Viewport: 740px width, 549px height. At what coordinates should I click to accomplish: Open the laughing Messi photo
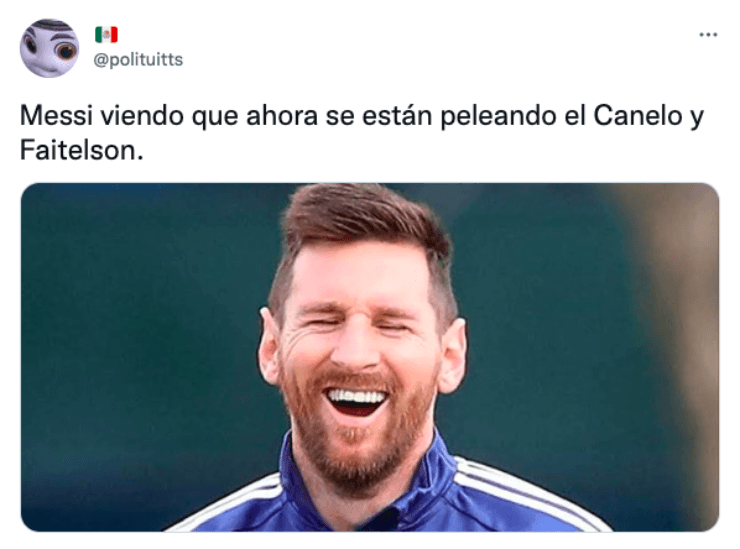(370, 357)
